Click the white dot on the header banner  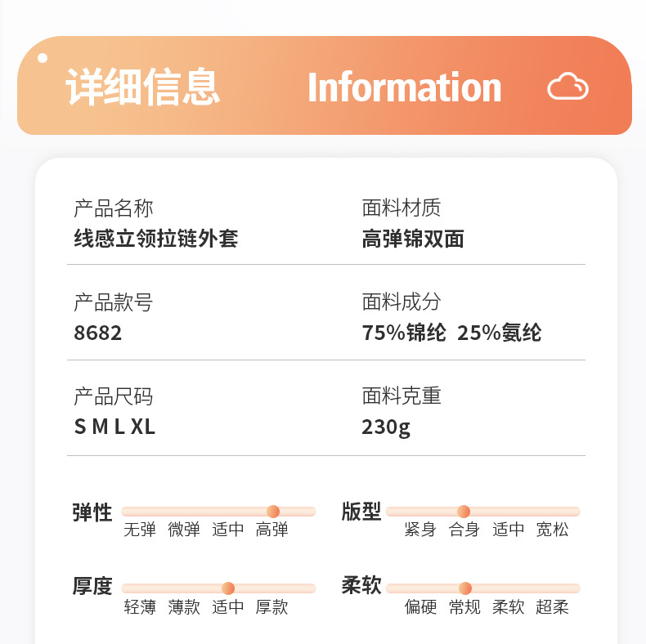(43, 58)
